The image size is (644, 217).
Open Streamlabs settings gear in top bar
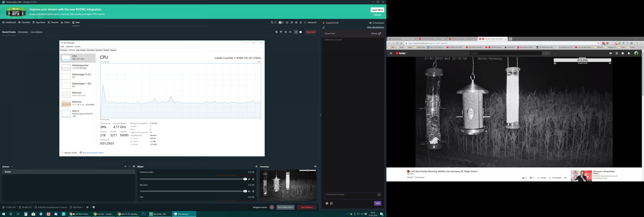coord(301,22)
